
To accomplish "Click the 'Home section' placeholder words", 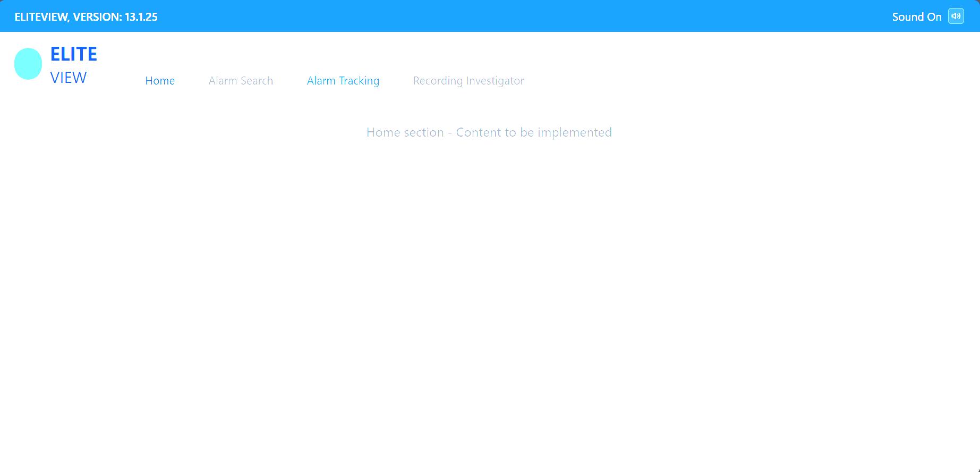I will (x=405, y=132).
